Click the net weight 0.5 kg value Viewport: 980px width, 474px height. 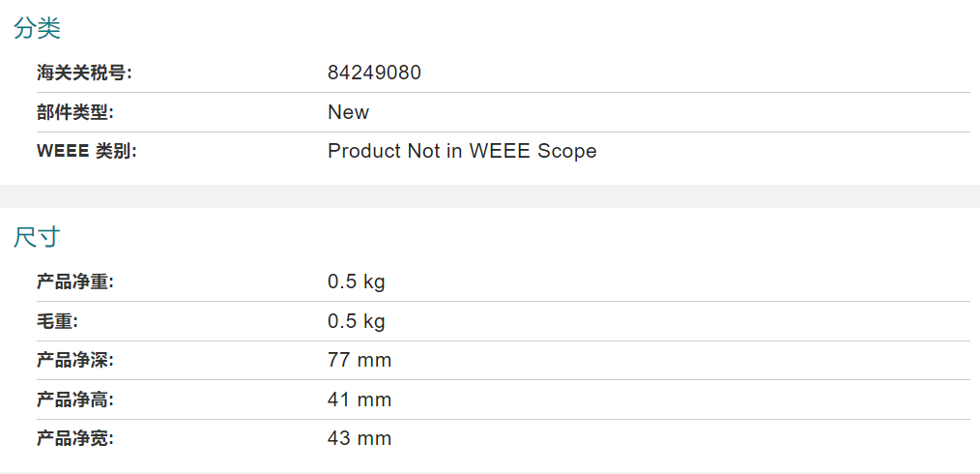pos(357,282)
